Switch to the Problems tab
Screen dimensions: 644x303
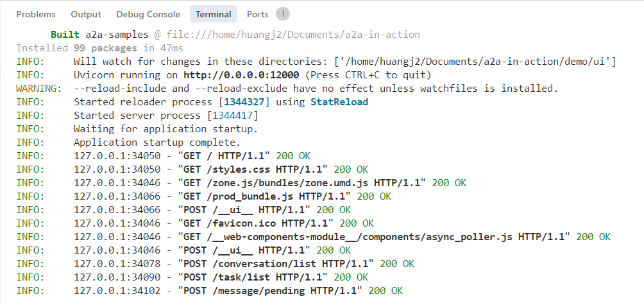pos(36,14)
